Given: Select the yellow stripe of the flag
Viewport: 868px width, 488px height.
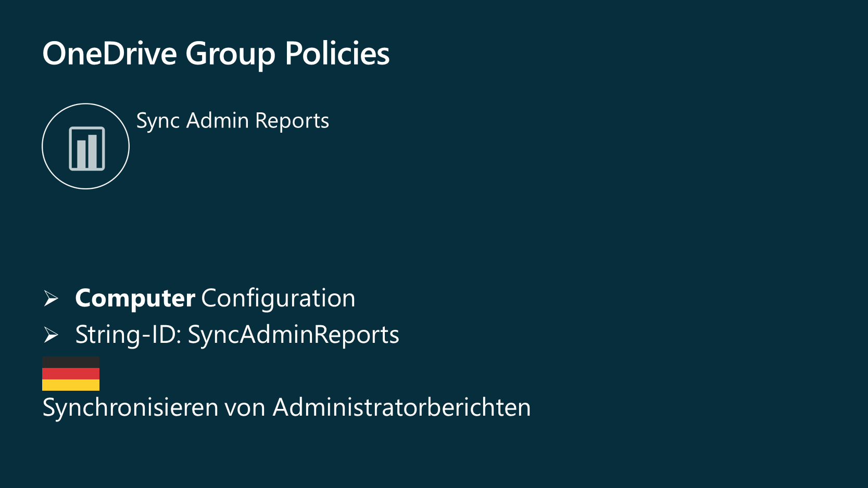Looking at the screenshot, I should pyautogui.click(x=71, y=385).
